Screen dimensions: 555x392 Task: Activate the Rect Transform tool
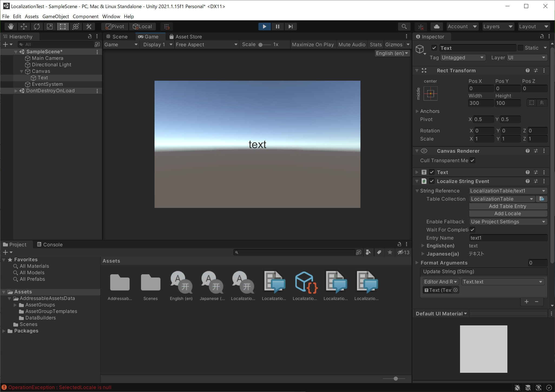coord(63,26)
